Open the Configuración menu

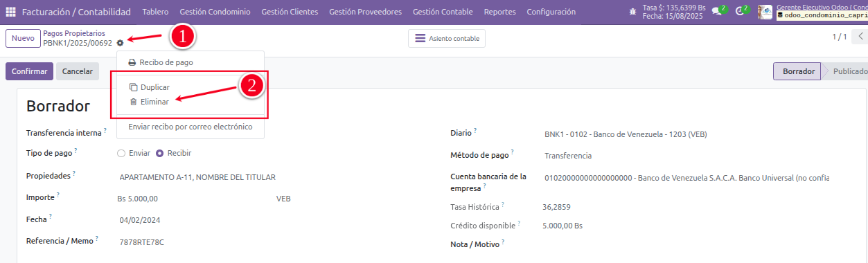tap(551, 12)
